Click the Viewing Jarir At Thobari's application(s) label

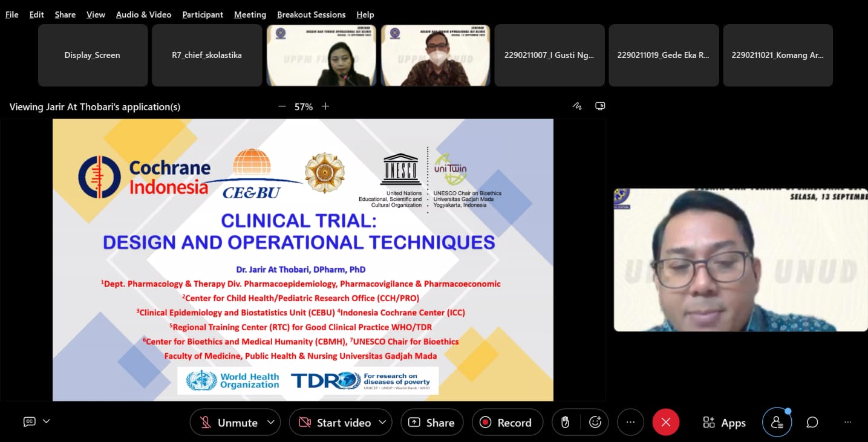pos(95,107)
